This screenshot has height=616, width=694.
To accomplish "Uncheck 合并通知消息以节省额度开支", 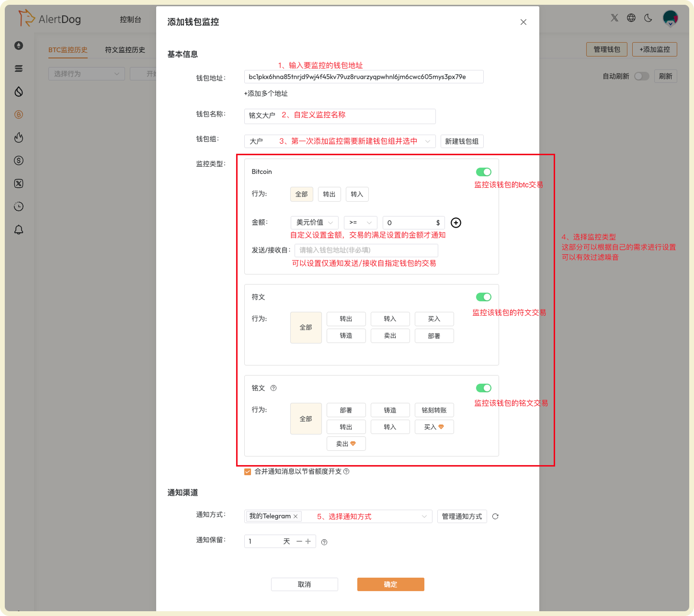I will [248, 472].
